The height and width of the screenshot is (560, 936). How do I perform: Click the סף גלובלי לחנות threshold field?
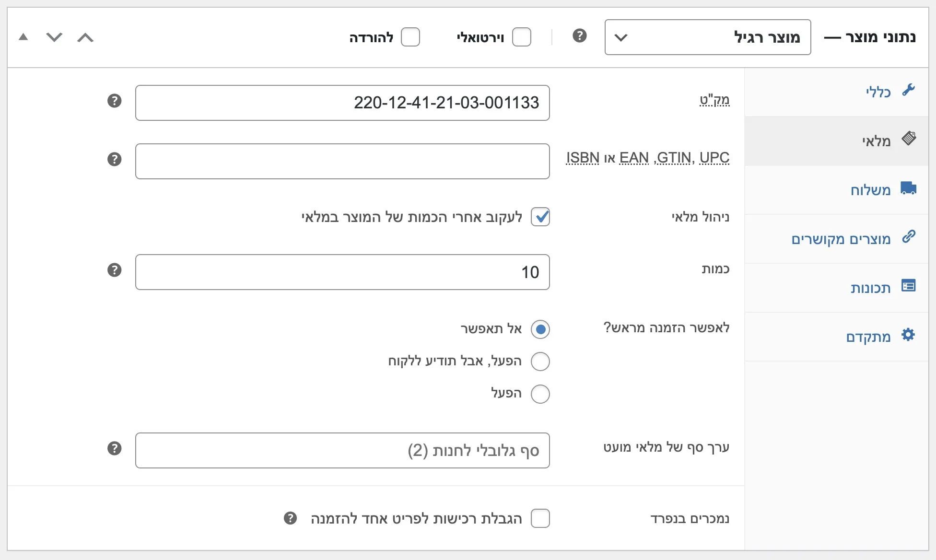tap(342, 450)
